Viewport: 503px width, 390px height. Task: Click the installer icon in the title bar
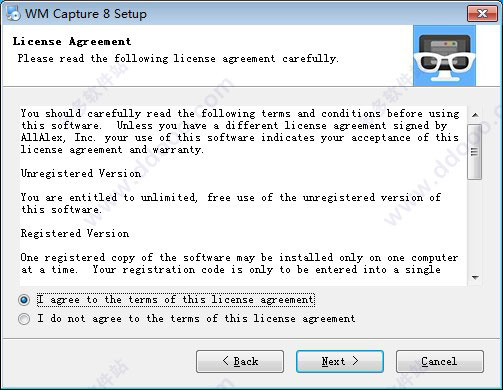coord(13,14)
